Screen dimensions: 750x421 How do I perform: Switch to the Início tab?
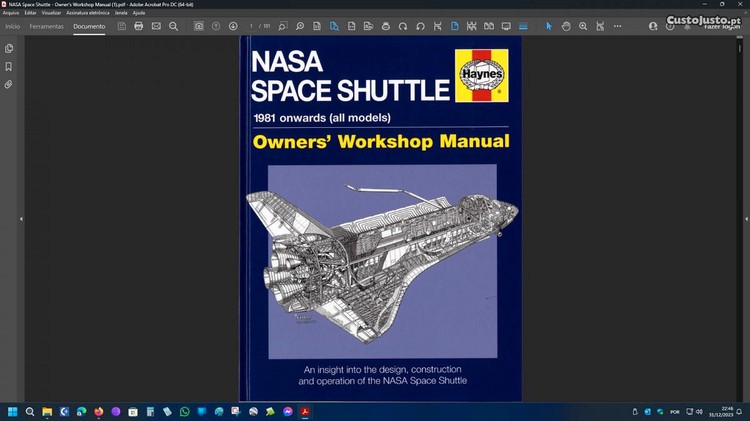pos(12,26)
